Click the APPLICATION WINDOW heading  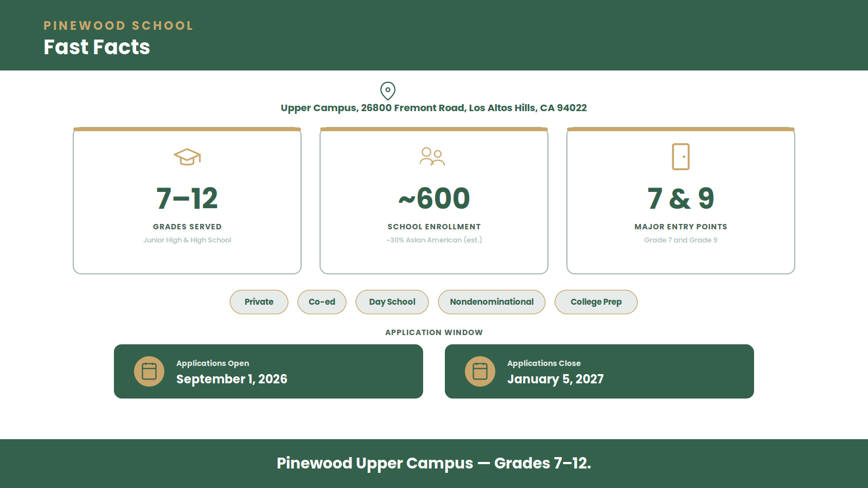pyautogui.click(x=434, y=332)
